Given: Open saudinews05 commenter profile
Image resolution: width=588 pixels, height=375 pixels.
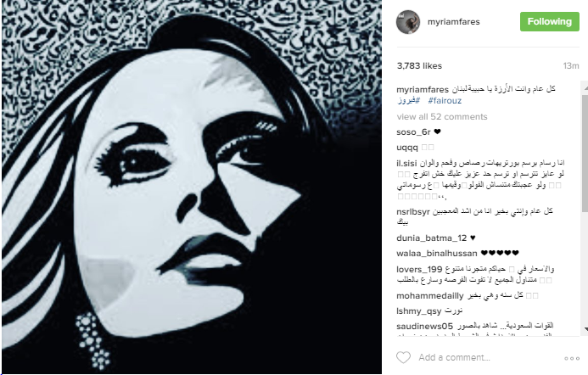Looking at the screenshot, I should click(x=424, y=327).
